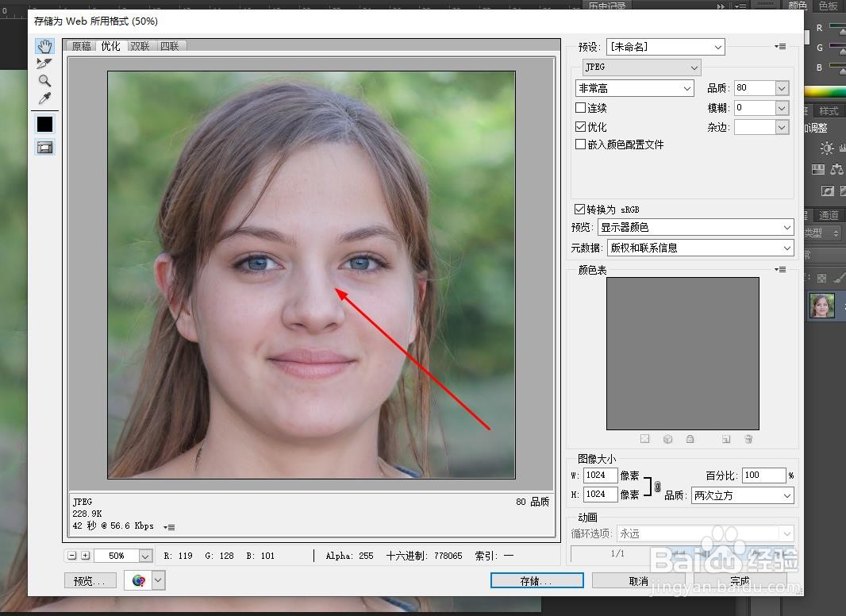This screenshot has height=616, width=846.
Task: Open the 颜色 tab in Photoshop panel
Action: point(797,6)
